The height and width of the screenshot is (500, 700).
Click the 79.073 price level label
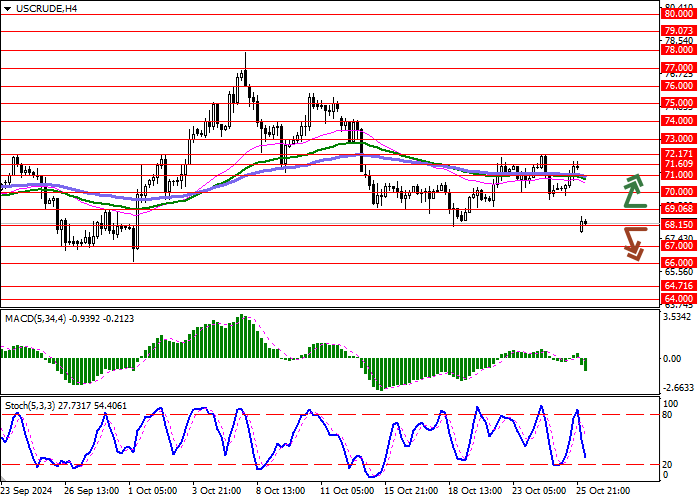[x=679, y=31]
